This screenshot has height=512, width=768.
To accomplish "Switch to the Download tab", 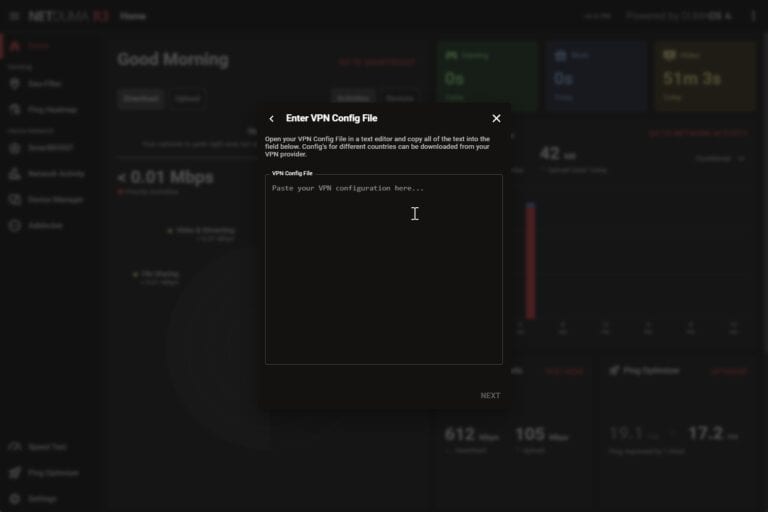I will pos(139,99).
